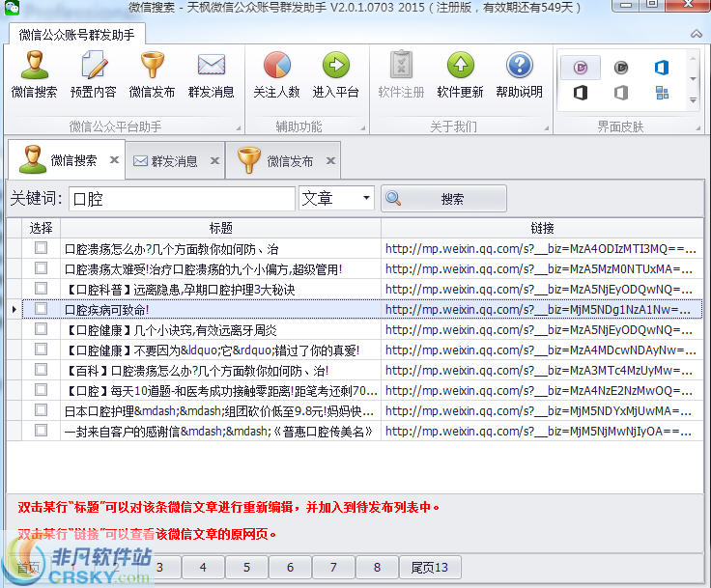Screen dimensions: 711x588
Task: Click the 软件注册 clipboard icon
Action: [x=401, y=65]
